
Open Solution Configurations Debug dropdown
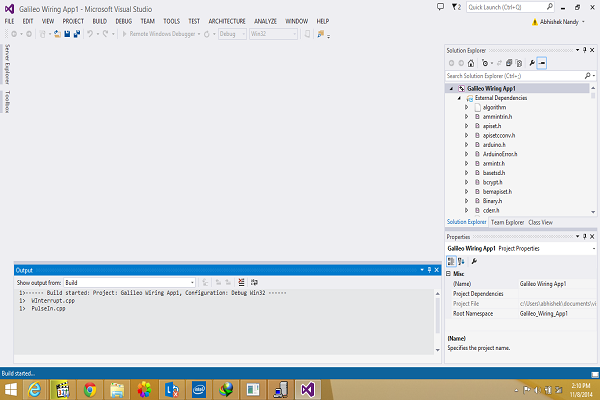232,34
